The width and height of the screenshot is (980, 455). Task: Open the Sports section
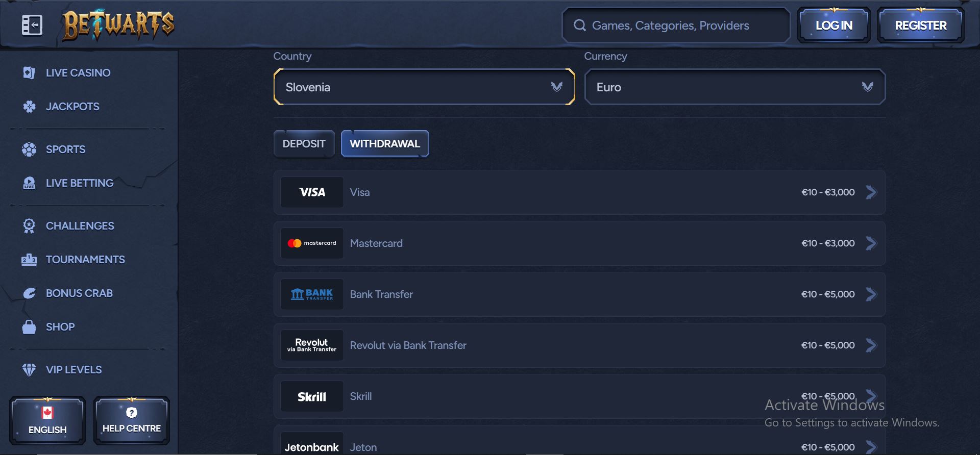[x=65, y=149]
